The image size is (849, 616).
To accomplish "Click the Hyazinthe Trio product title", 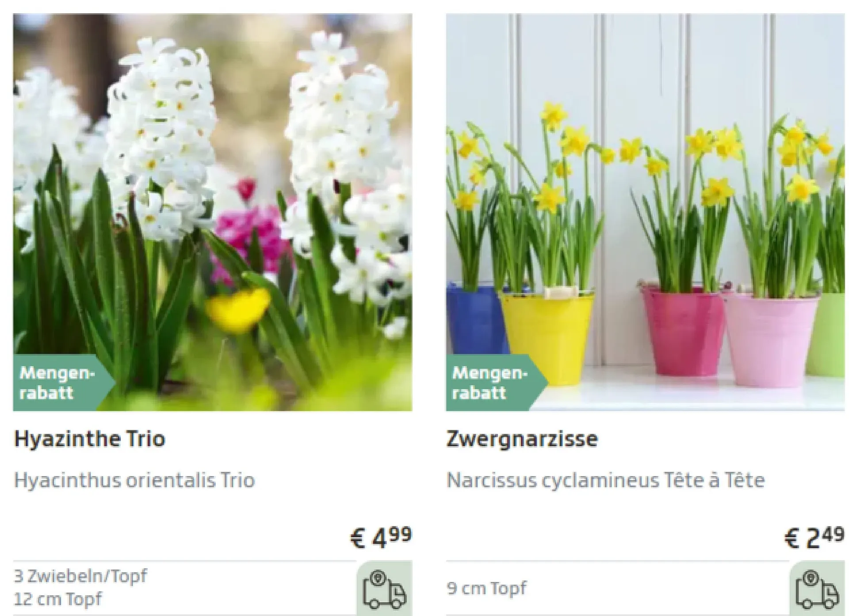I will (90, 439).
